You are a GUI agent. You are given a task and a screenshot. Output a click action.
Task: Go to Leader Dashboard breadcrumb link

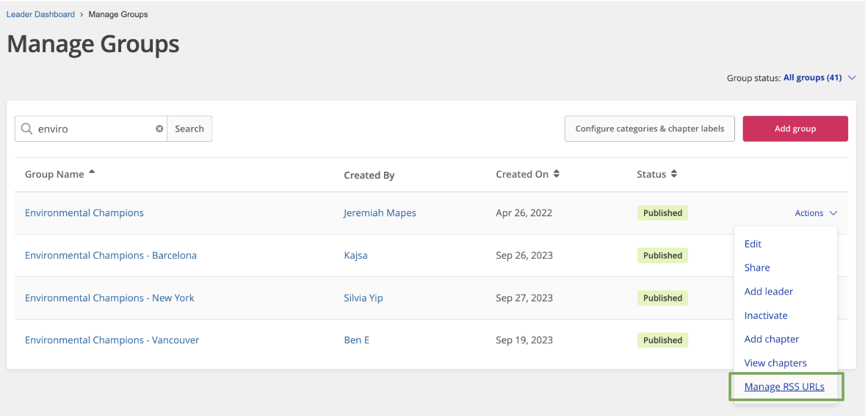point(40,15)
